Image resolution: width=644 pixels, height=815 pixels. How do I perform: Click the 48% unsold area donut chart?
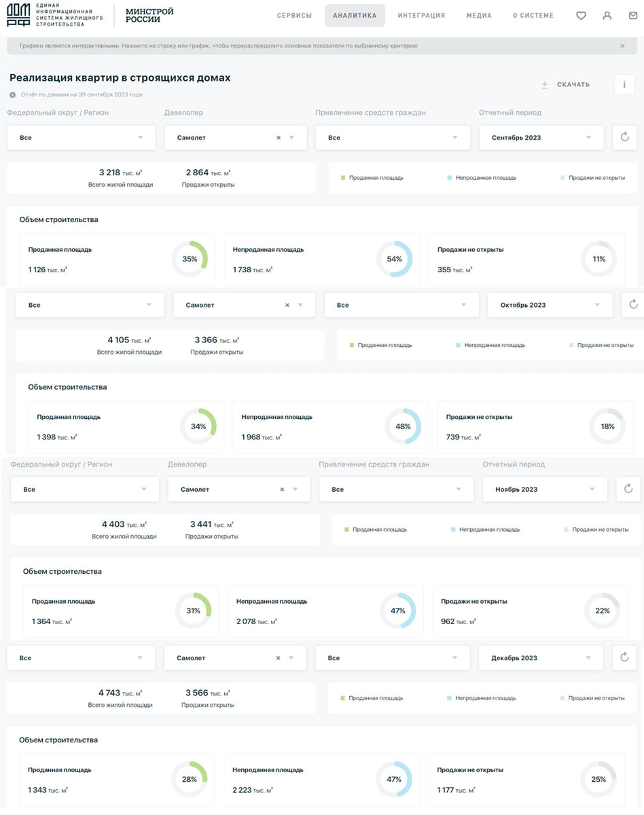point(404,427)
